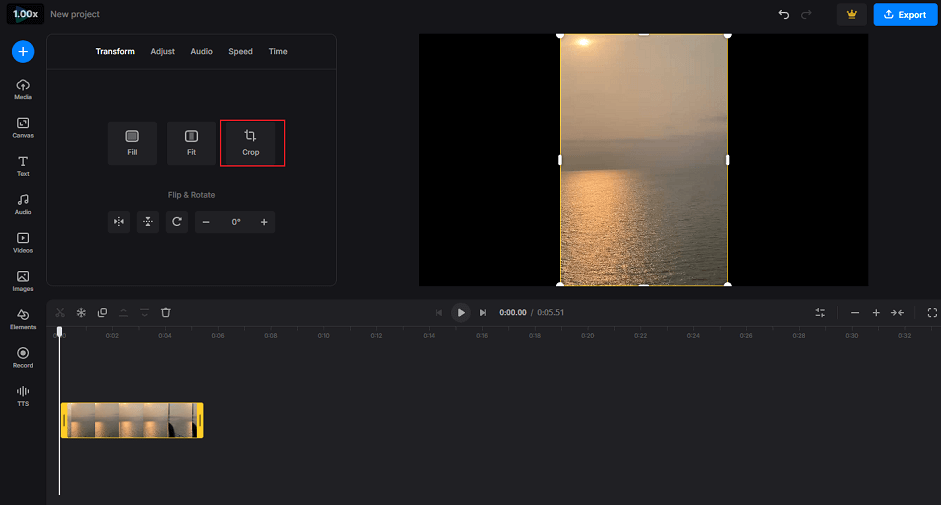Click the freeze frame snowflake icon
Viewport: 941px width, 505px height.
[82, 313]
